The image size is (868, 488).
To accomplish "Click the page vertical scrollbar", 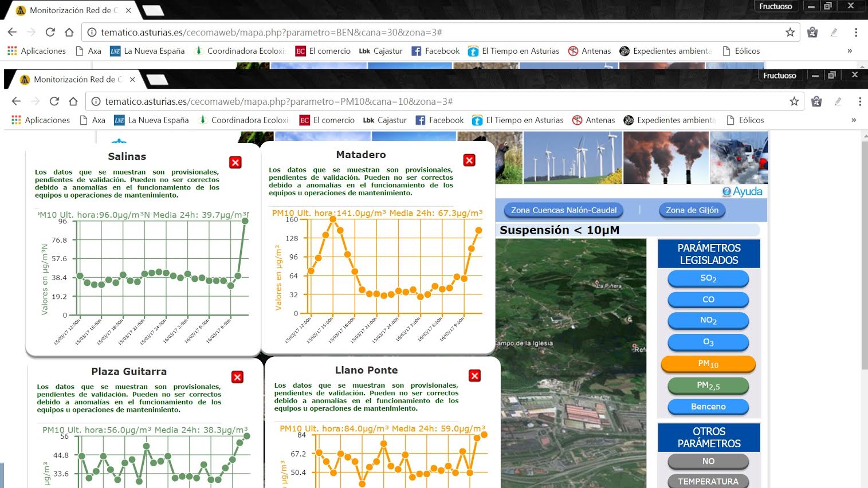I will point(864,286).
